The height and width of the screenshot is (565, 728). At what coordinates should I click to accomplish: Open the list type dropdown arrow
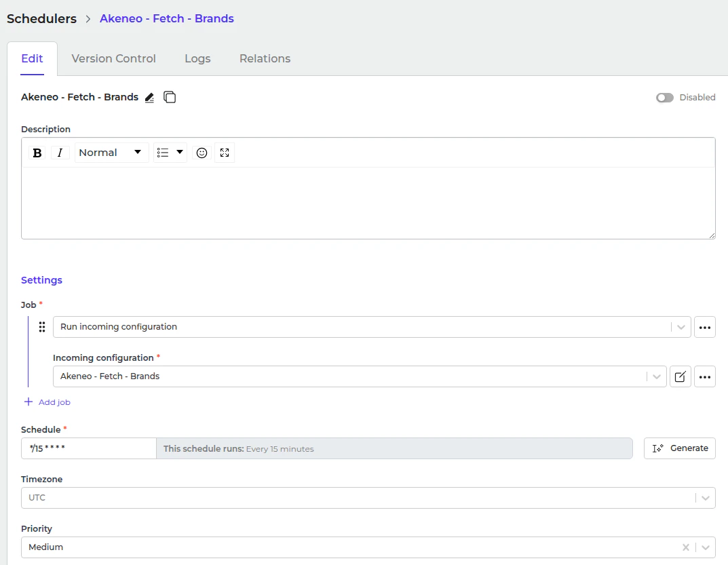[x=180, y=153]
